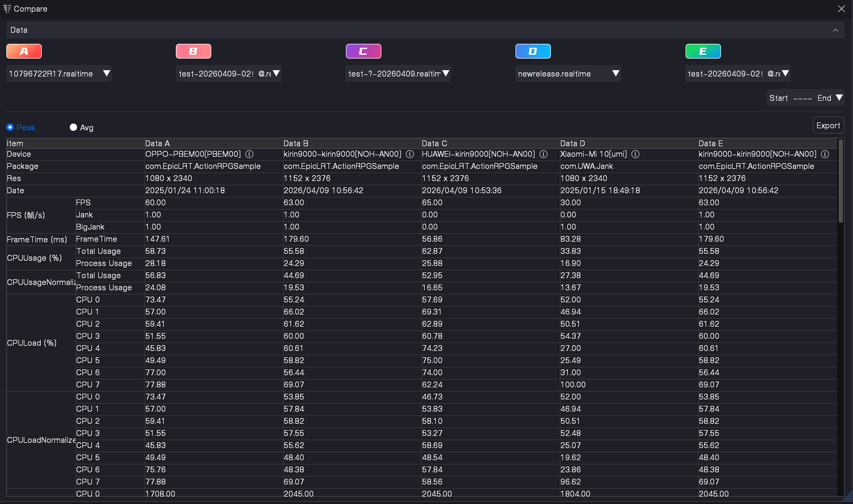The width and height of the screenshot is (853, 504).
Task: Select the BigJank sub-row label
Action: pos(90,227)
